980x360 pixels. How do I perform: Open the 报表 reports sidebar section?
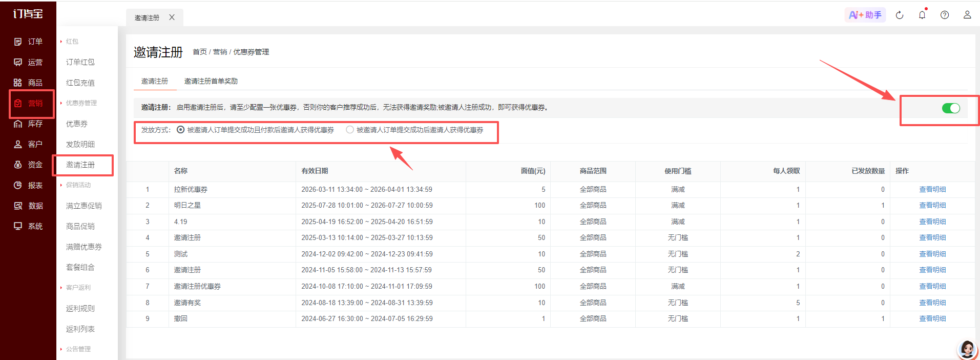tap(28, 185)
